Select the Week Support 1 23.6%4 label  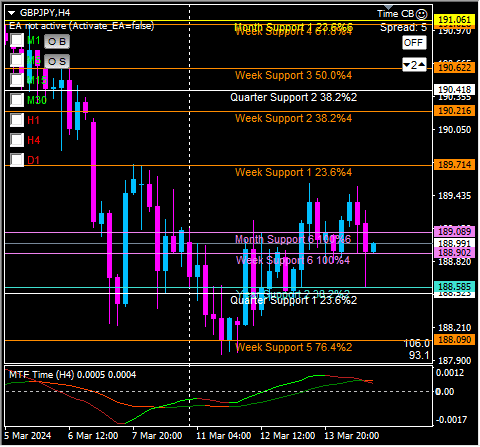click(x=293, y=172)
